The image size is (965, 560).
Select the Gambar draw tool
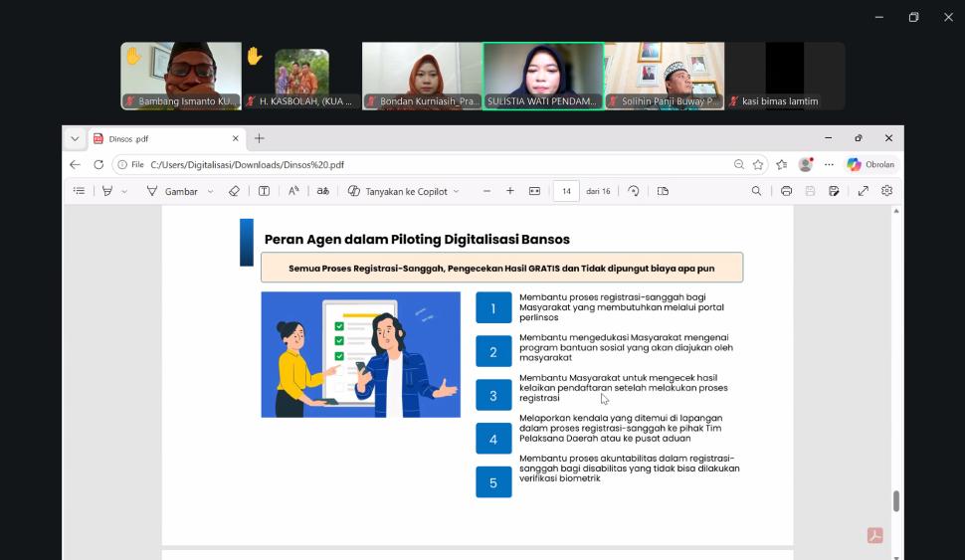point(173,191)
